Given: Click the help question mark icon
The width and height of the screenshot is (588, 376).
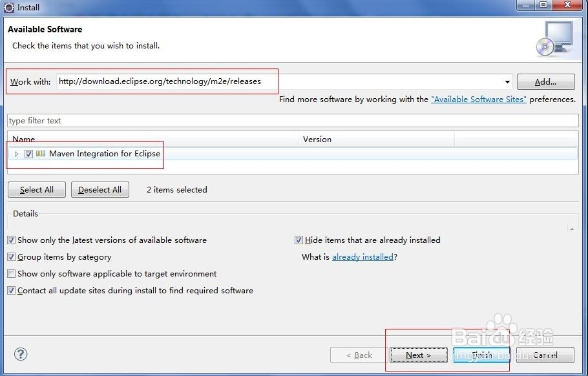Looking at the screenshot, I should click(21, 354).
